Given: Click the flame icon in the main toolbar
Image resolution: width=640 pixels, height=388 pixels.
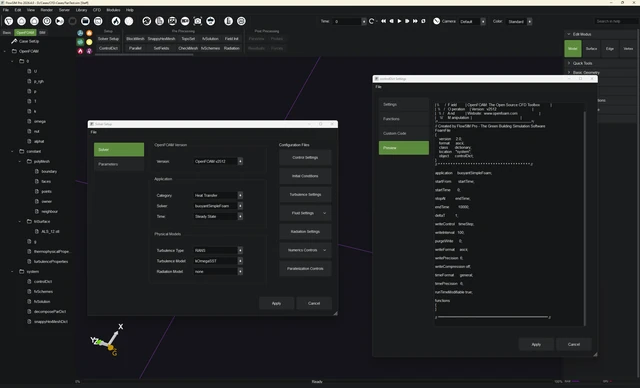Looking at the screenshot, I should (x=116, y=21).
